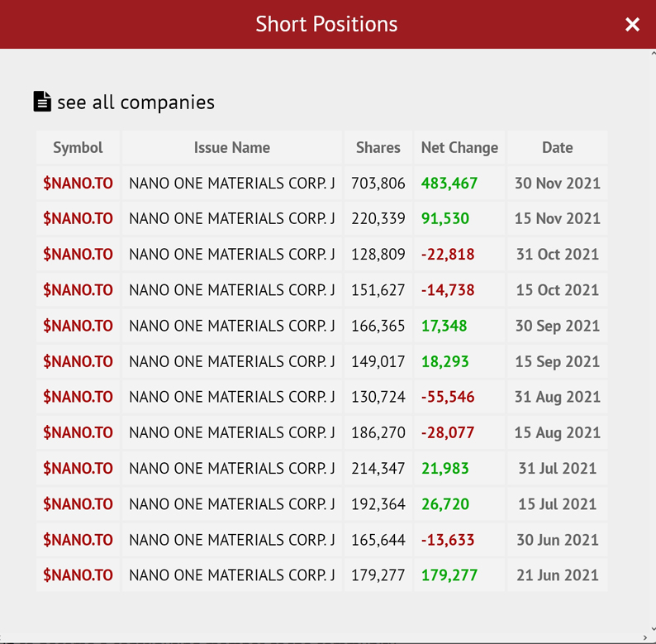Select shares value 166,365
656x644 pixels.
click(x=378, y=326)
